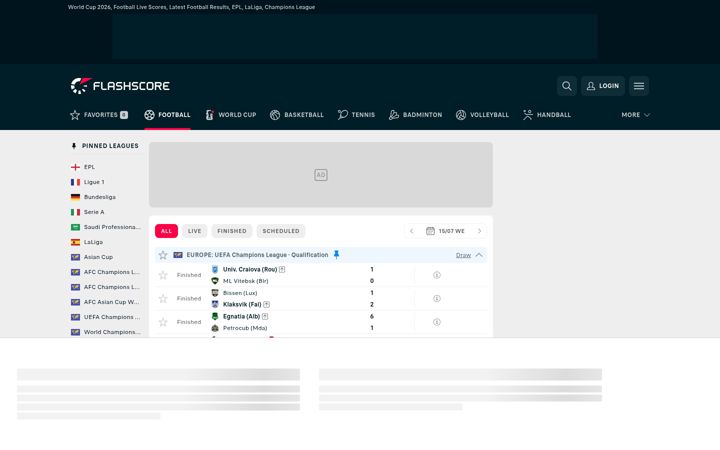Collapse the Champions League Qualification section
This screenshot has height=450, width=720.
[479, 255]
